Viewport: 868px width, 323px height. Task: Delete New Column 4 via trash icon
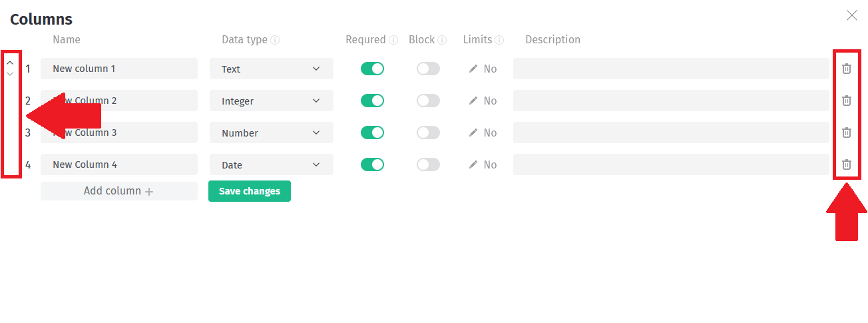(x=847, y=164)
